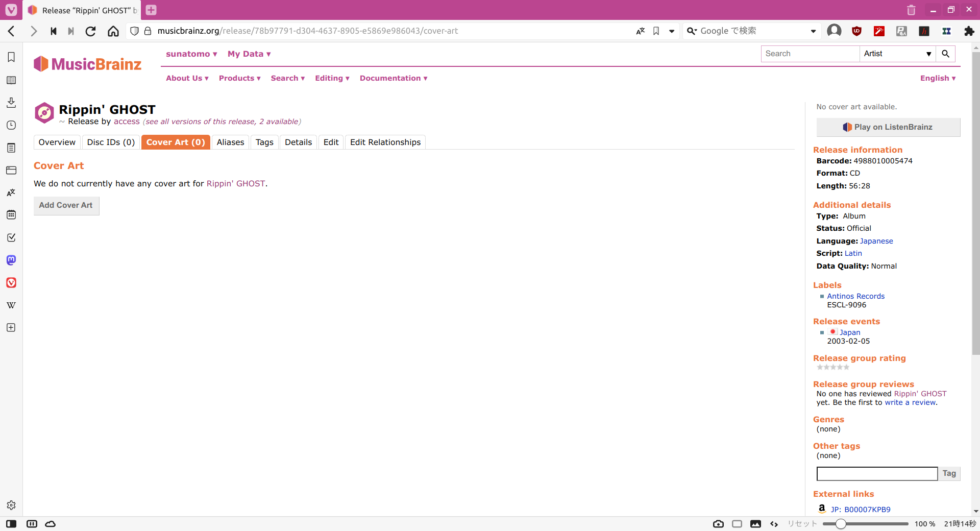The height and width of the screenshot is (531, 980).
Task: Click Play on ListenBrainz button
Action: [888, 127]
